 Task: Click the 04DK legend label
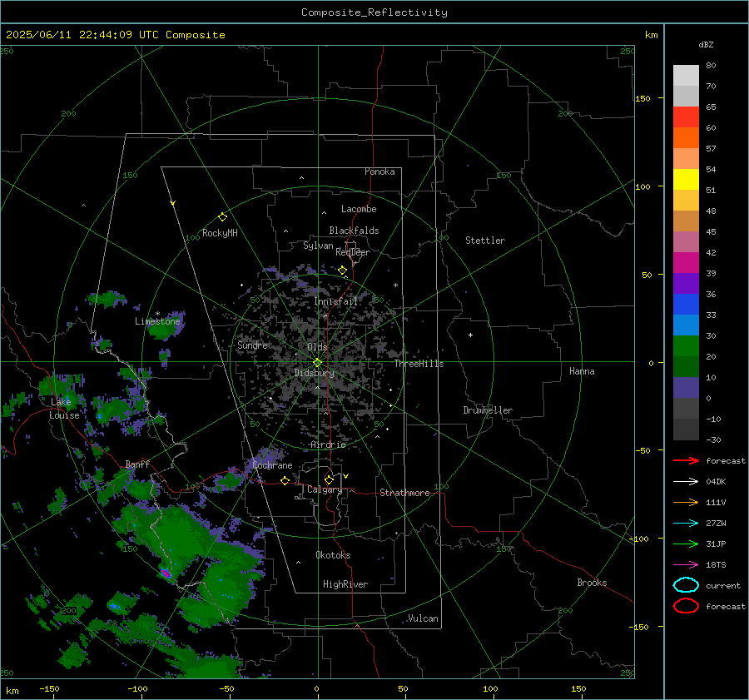716,482
